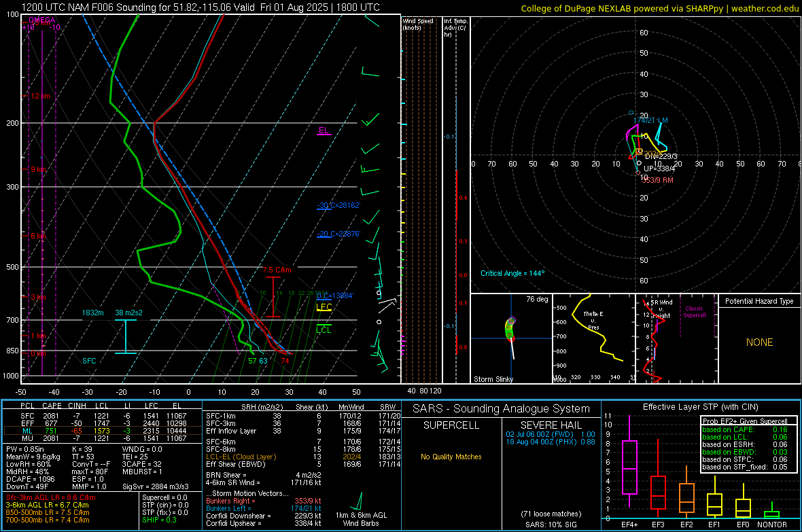Click the SARS - Sounding Analogue System header

(x=501, y=409)
